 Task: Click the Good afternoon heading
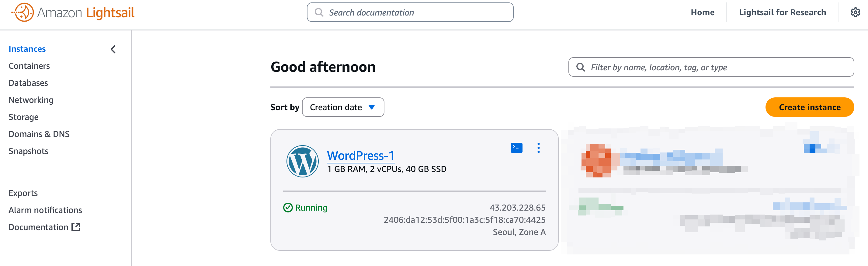(x=323, y=67)
